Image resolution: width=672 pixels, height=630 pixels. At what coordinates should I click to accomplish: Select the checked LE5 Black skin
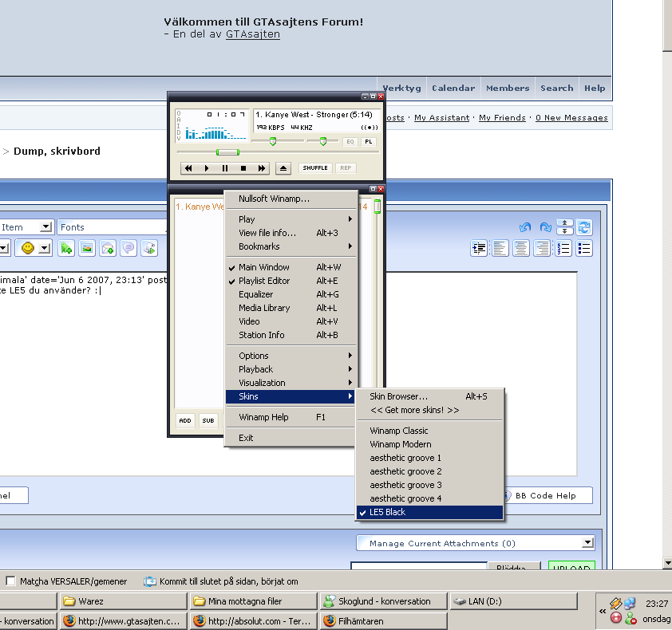click(x=429, y=512)
